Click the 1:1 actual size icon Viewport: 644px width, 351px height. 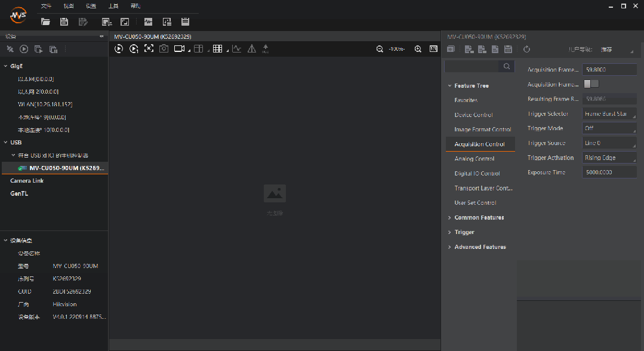tap(434, 49)
